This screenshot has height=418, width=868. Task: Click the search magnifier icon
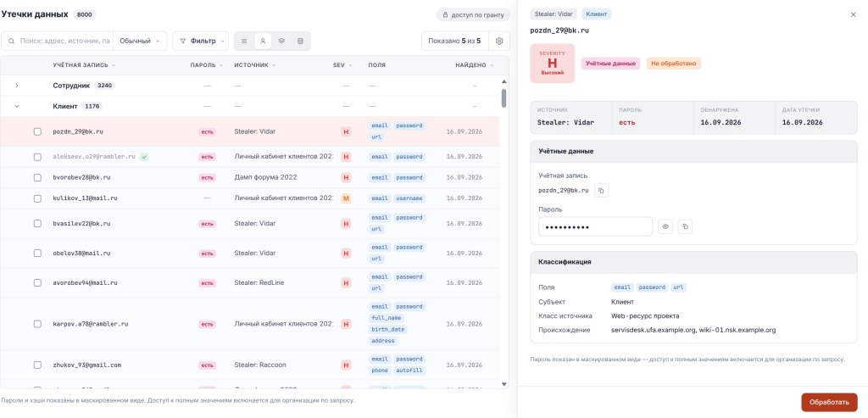click(x=11, y=41)
